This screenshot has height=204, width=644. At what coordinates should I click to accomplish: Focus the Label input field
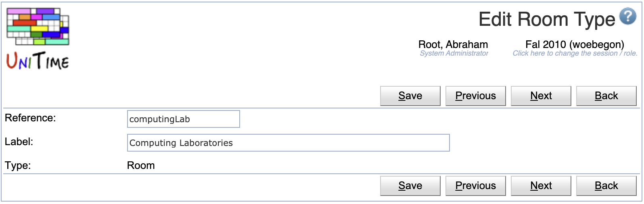tap(289, 143)
